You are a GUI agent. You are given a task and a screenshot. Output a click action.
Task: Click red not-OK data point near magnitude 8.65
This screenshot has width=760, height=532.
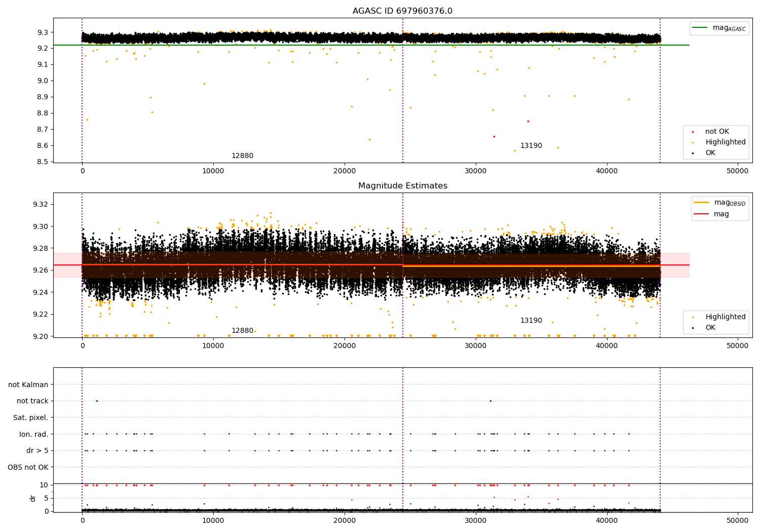[x=494, y=136]
